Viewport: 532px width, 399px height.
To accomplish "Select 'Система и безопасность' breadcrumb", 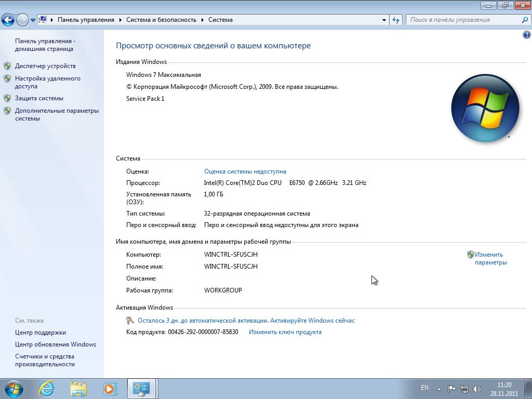I will click(x=161, y=20).
